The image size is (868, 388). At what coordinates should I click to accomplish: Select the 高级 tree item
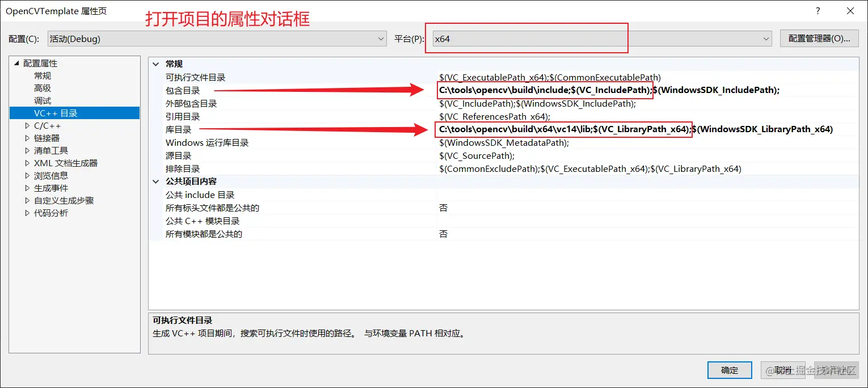click(x=43, y=88)
